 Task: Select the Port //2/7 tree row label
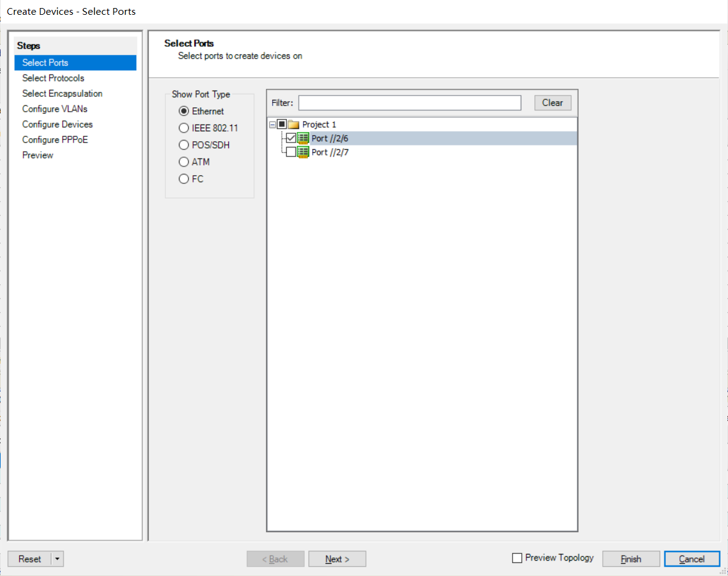[329, 152]
